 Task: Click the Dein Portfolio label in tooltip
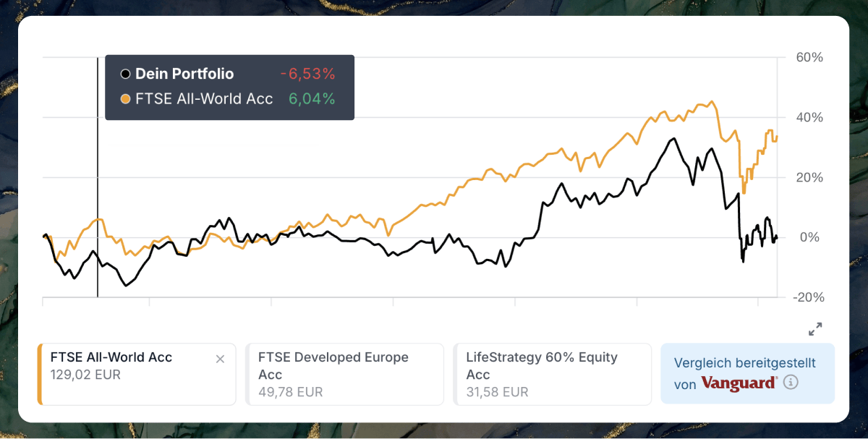pos(184,74)
